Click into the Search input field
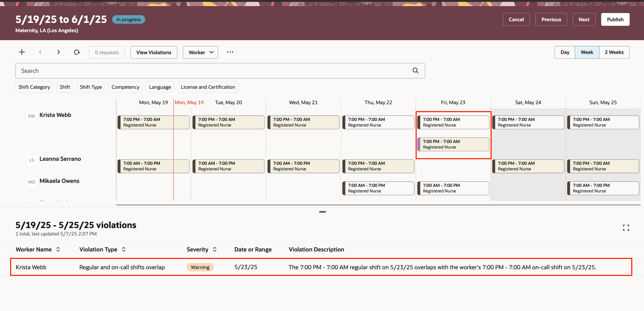 (x=213, y=71)
